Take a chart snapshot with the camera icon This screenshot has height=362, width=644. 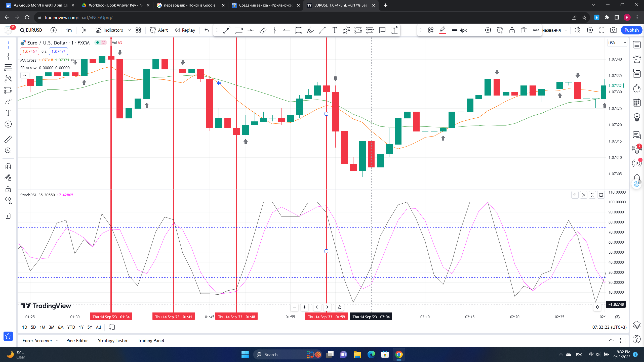(x=614, y=30)
